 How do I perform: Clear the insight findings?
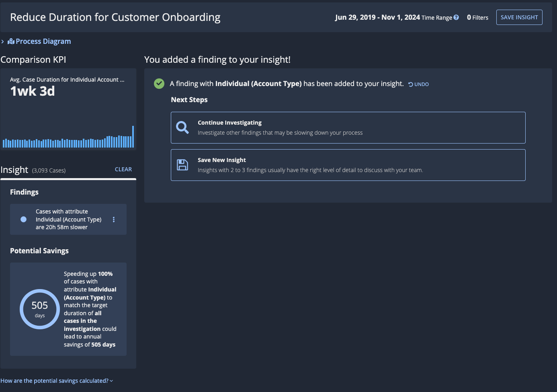point(123,169)
